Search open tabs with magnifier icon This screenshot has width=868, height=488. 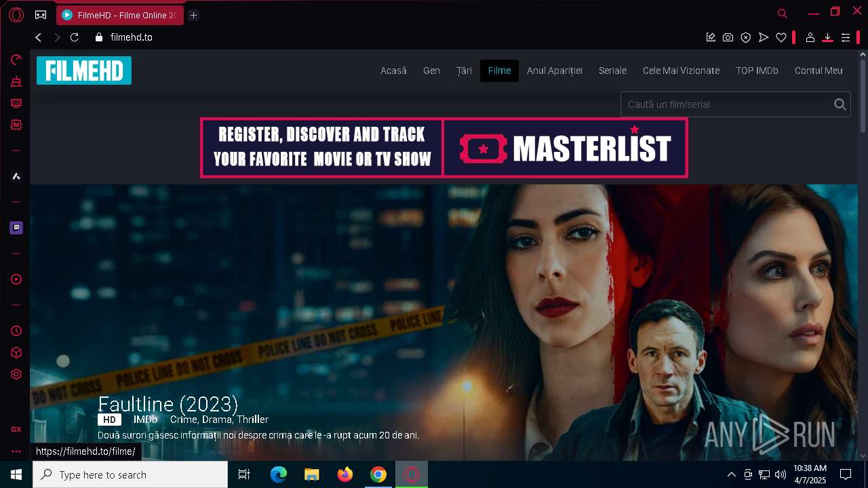[x=782, y=13]
